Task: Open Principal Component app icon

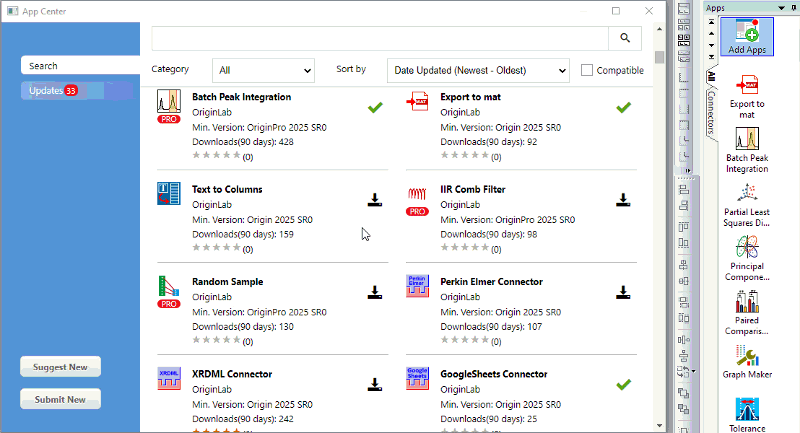Action: click(746, 255)
